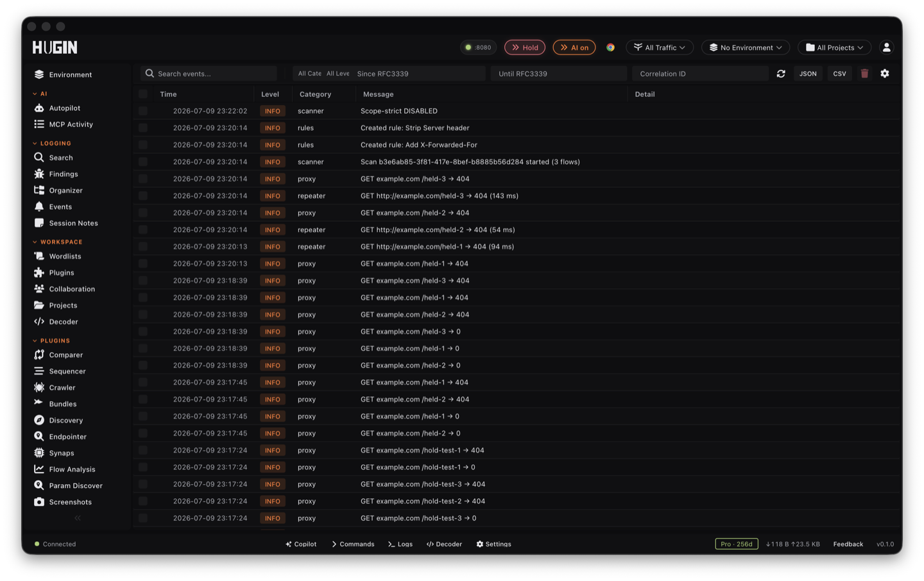
Task: Click the refresh events icon
Action: 781,74
